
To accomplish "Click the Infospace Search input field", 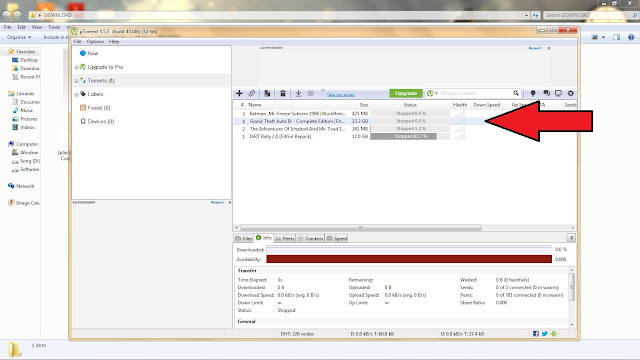I will (x=476, y=93).
